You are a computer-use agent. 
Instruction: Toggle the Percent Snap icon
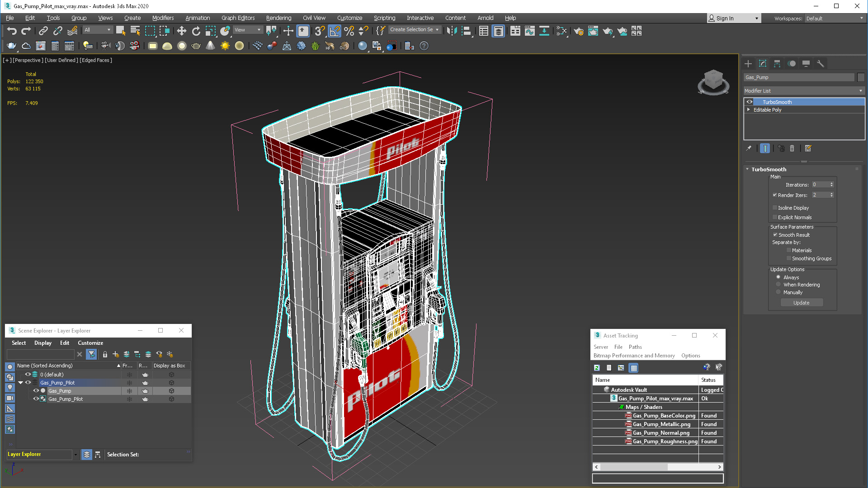(x=349, y=31)
